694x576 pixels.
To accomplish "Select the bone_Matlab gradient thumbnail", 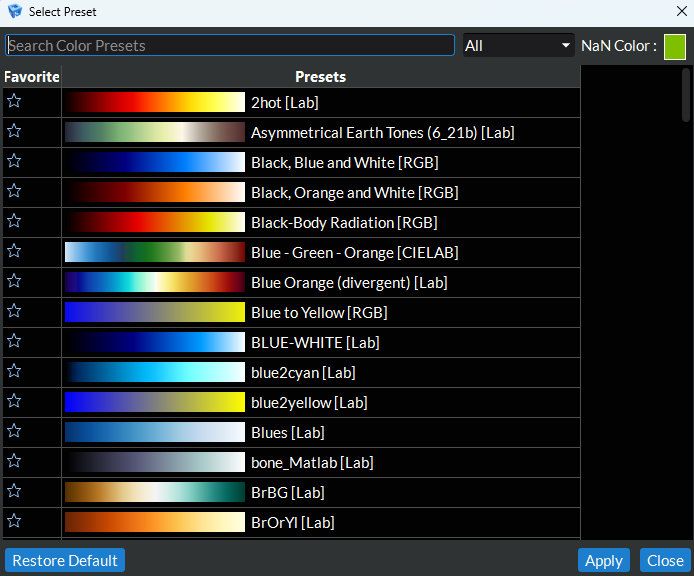I will pos(155,462).
